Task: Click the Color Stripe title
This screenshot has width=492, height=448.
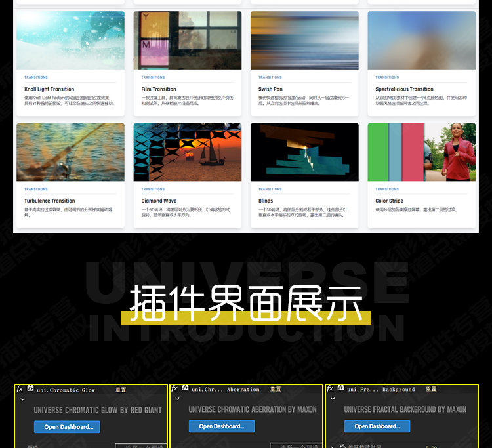Action: coord(390,201)
